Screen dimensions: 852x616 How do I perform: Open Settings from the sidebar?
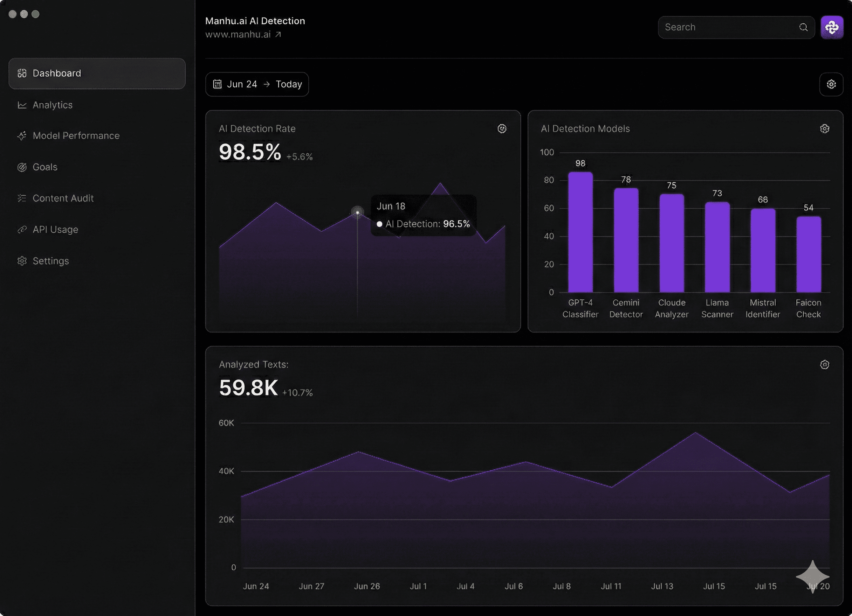pyautogui.click(x=50, y=261)
